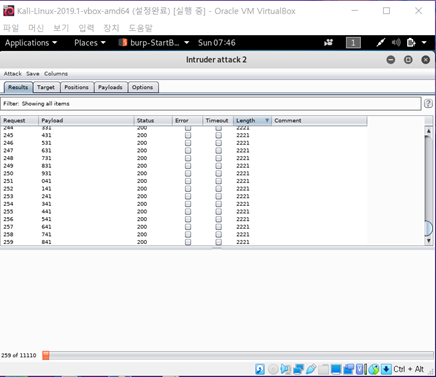This screenshot has height=377, width=436.
Task: Toggle Error checkbox for request 248
Action: [x=188, y=158]
